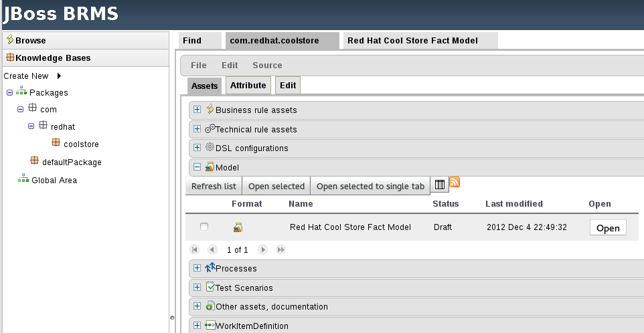
Task: Go to first page of the list
Action: tap(195, 249)
